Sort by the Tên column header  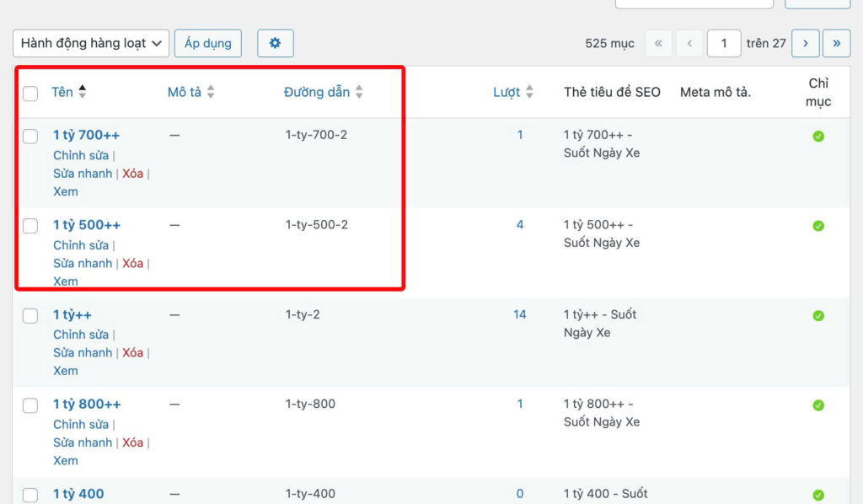coord(62,92)
